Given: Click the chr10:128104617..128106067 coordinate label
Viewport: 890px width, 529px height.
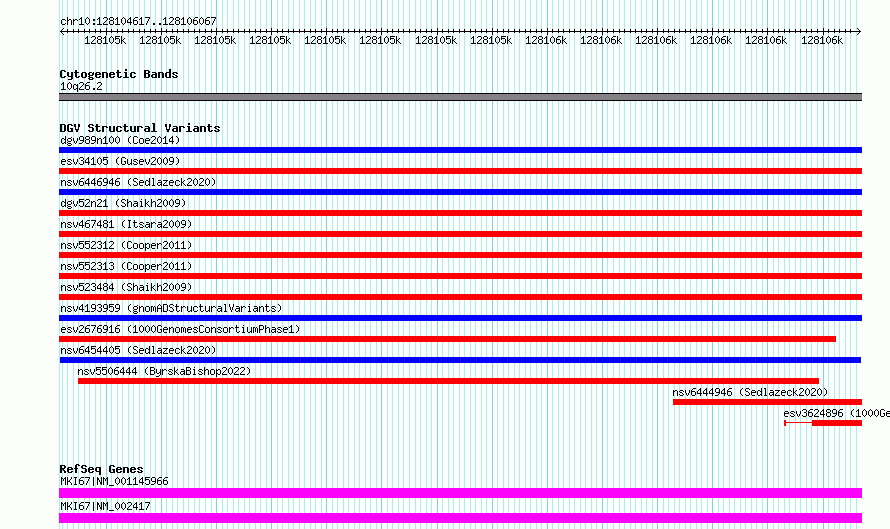Looking at the screenshot, I should tap(138, 22).
